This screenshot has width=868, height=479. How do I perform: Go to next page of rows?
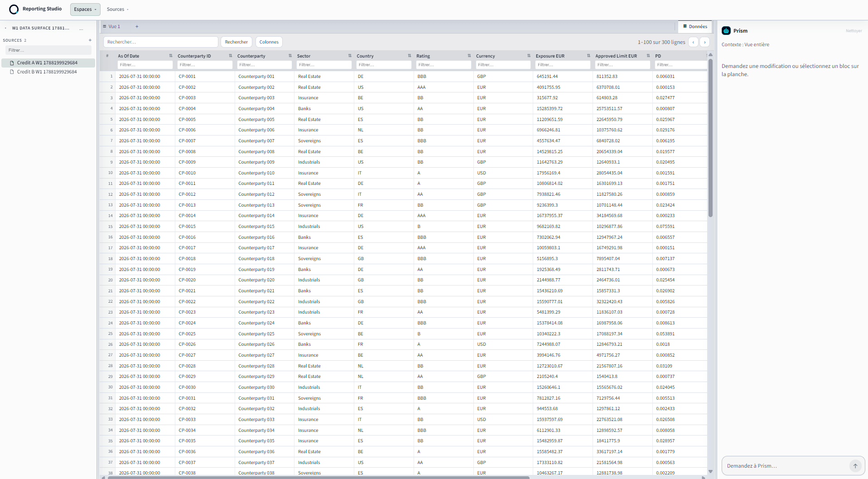[704, 42]
